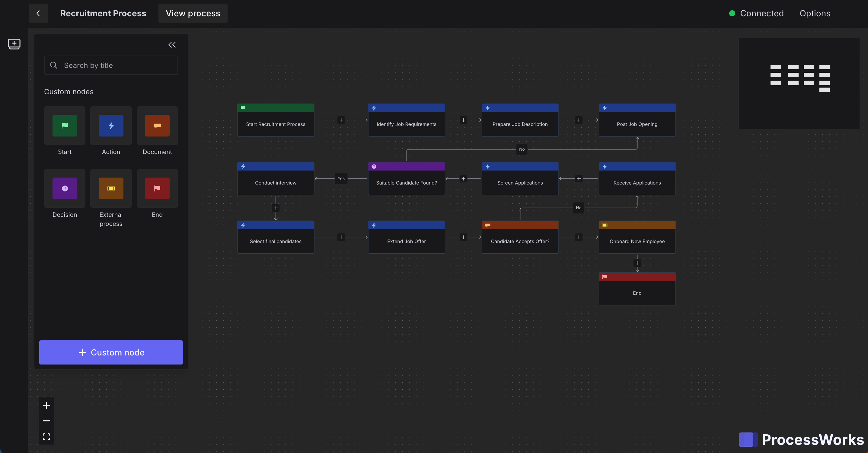The width and height of the screenshot is (868, 453).
Task: Select the Suitable Candidate Found? decision node
Action: click(x=406, y=179)
